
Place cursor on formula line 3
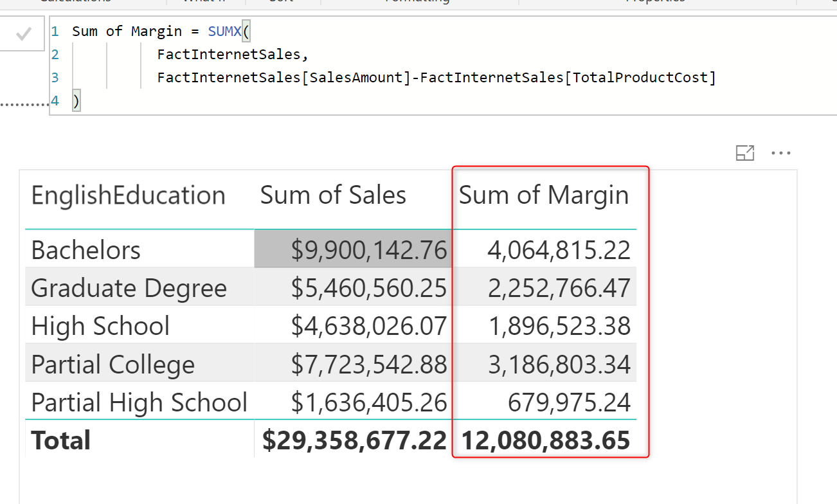[386, 76]
